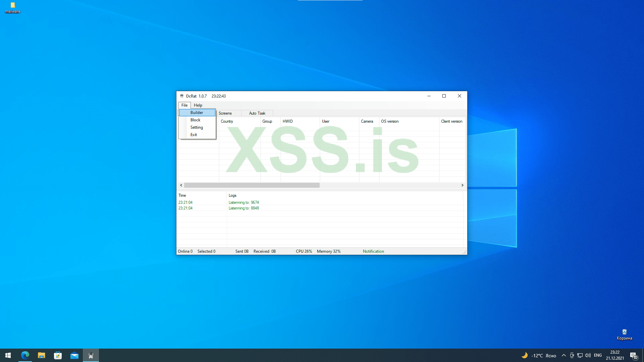Open the Help menu
The width and height of the screenshot is (644, 362).
(198, 105)
